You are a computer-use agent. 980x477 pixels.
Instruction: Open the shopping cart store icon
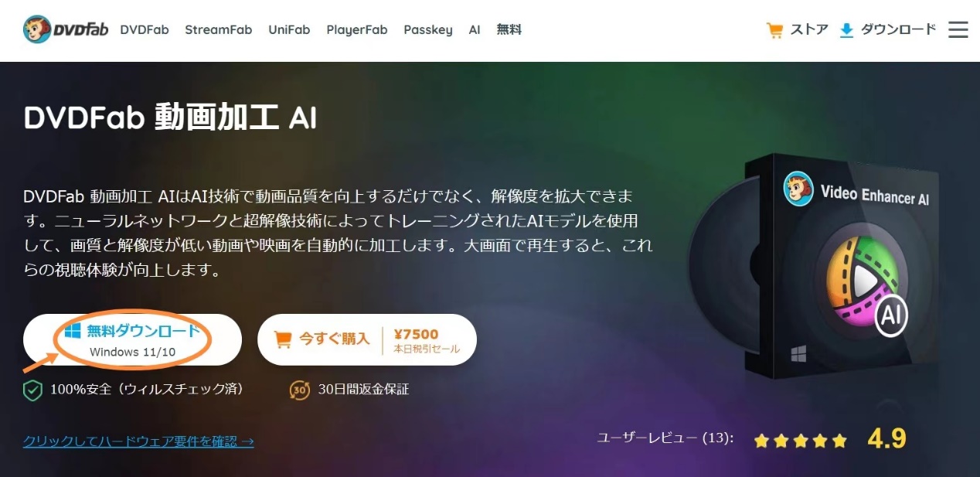click(x=774, y=30)
